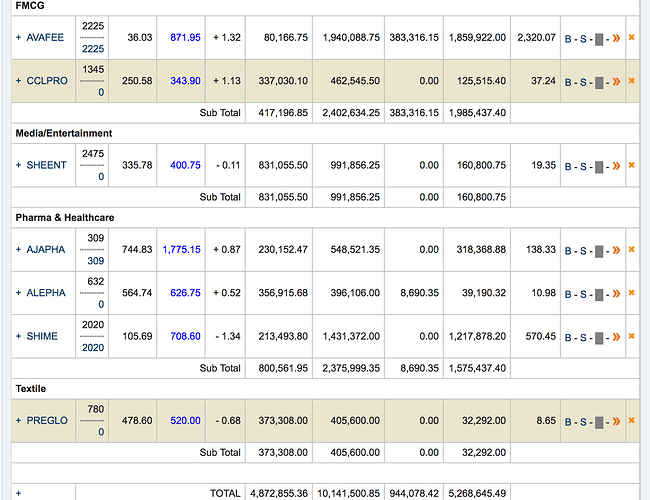The width and height of the screenshot is (650, 500).
Task: Remove PREGLO using the orange x icon
Action: tap(631, 420)
